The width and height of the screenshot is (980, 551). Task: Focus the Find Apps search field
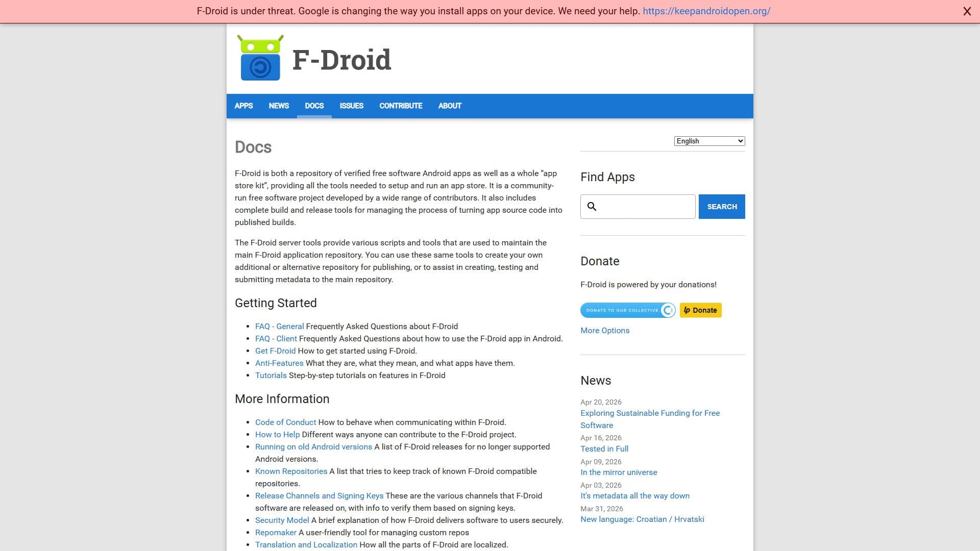click(x=638, y=207)
